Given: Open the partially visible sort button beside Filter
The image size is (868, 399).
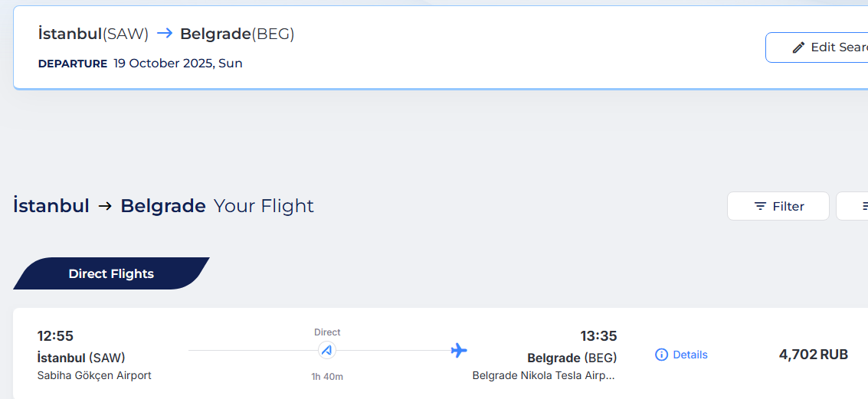Looking at the screenshot, I should (852, 206).
